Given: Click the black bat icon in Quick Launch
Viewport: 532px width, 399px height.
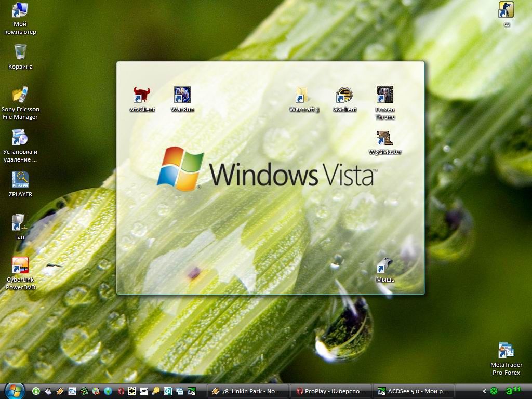Looking at the screenshot, I should (131, 391).
